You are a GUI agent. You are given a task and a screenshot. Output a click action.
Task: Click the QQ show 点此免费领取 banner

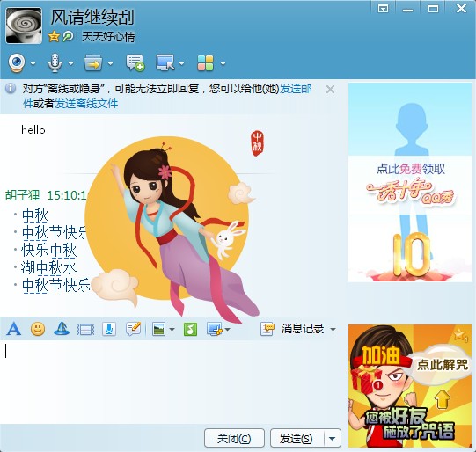[410, 182]
